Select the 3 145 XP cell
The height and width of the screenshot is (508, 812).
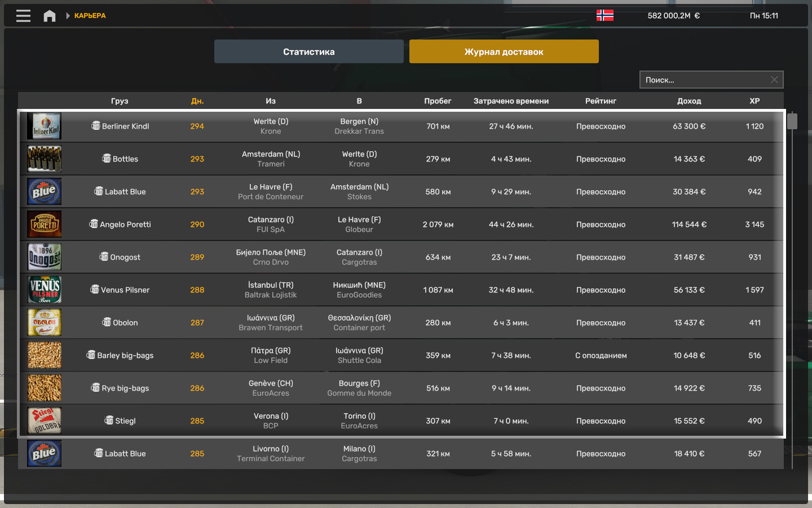754,225
